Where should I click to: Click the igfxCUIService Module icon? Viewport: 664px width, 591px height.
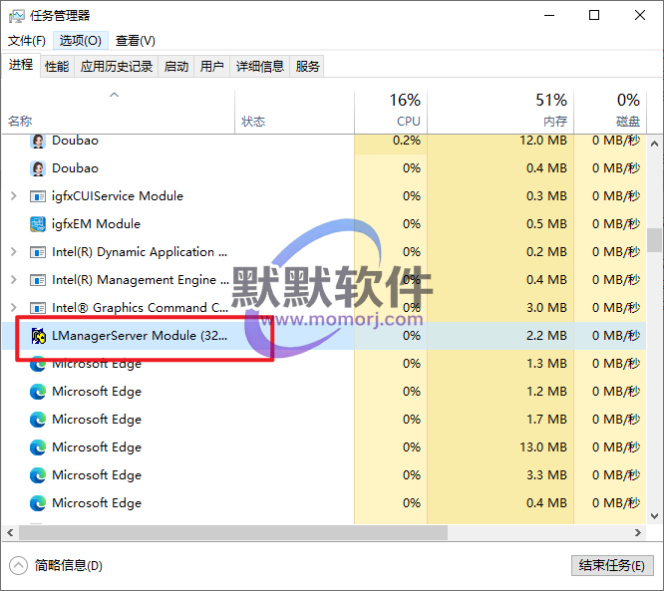pyautogui.click(x=38, y=196)
